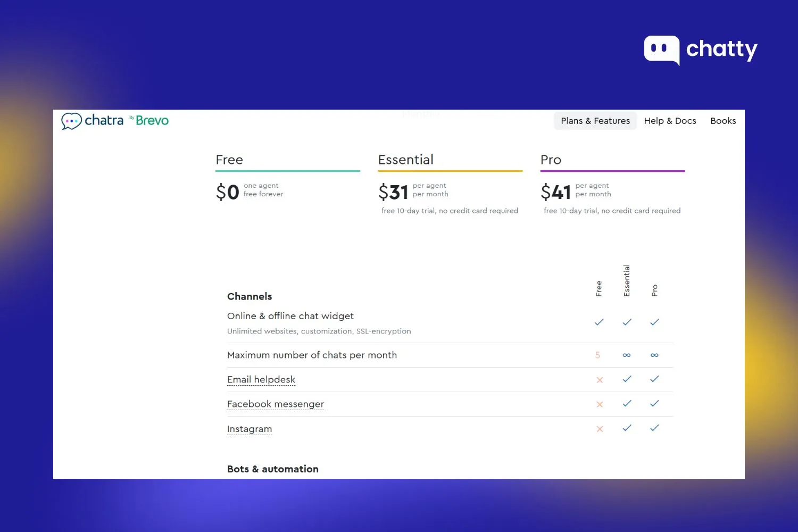The image size is (798, 532).
Task: Click the one agent free forever text
Action: click(263, 190)
